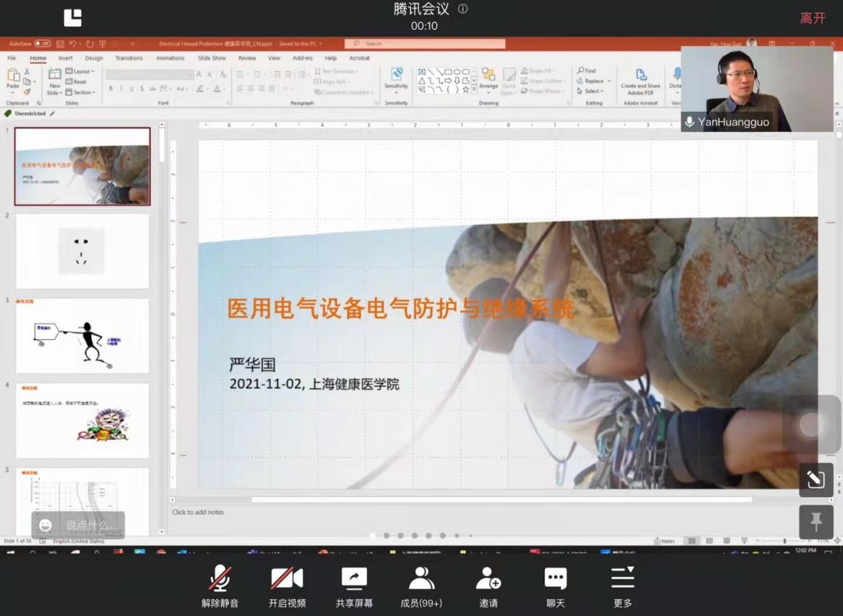Open the Layout dropdown in Slides group
The width and height of the screenshot is (843, 616).
coord(79,71)
